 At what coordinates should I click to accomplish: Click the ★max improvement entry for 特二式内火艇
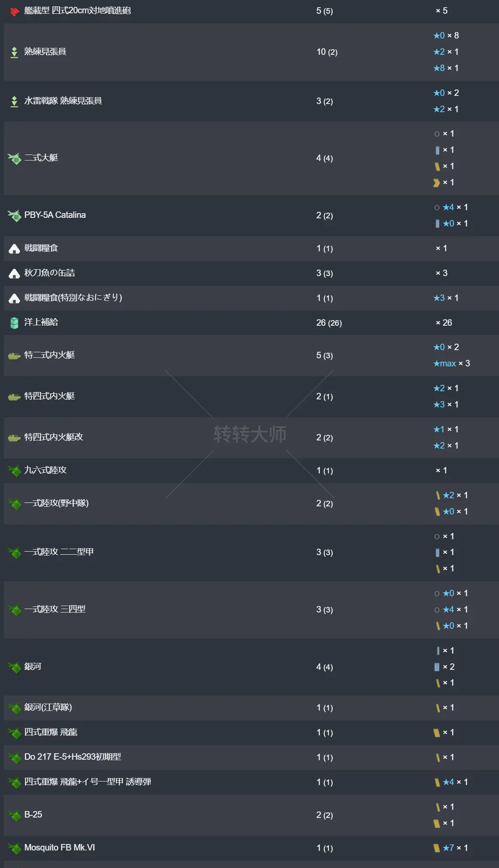tap(451, 363)
